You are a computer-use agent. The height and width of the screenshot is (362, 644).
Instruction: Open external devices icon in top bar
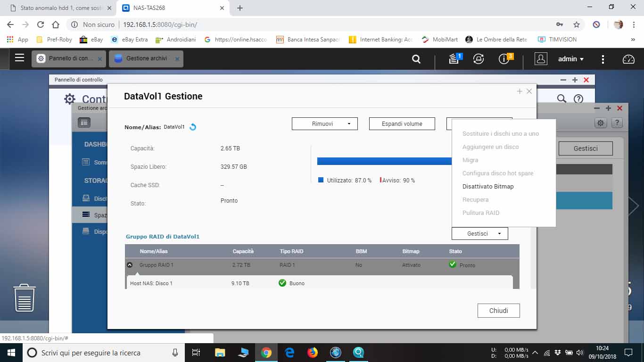point(479,59)
